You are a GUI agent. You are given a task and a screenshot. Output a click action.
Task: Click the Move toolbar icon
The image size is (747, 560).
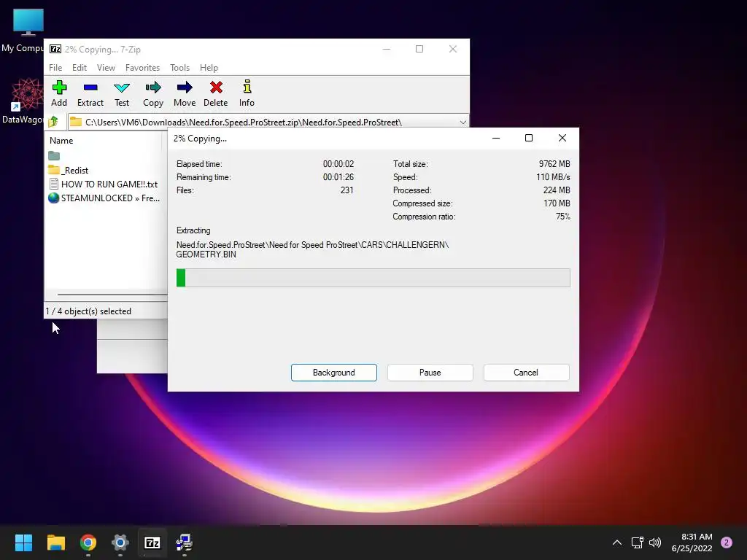[x=185, y=93]
